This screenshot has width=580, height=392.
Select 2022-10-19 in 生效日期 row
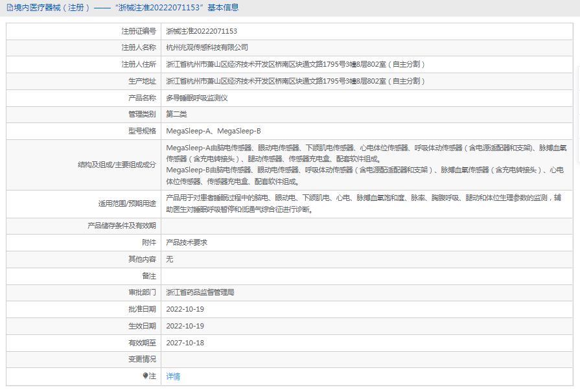pyautogui.click(x=185, y=326)
